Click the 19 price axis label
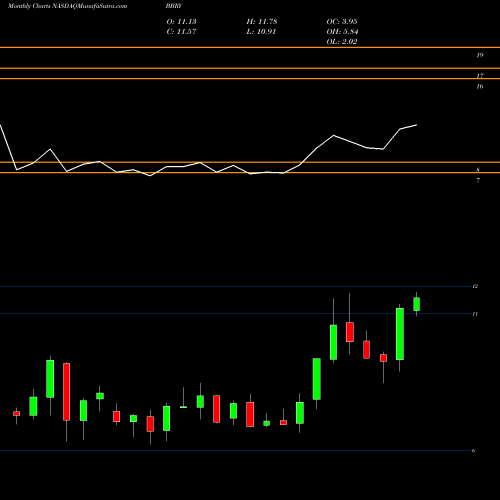Image resolution: width=500 pixels, height=500 pixels. [480, 55]
